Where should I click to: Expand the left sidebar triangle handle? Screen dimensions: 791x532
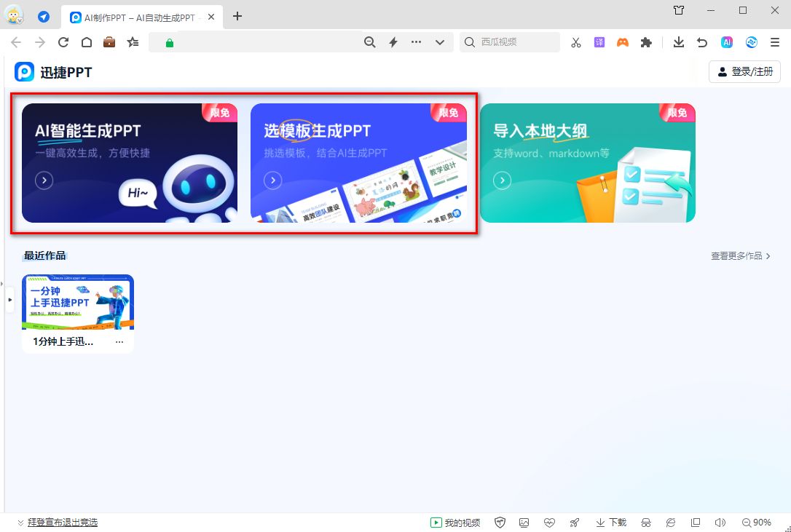(x=9, y=300)
